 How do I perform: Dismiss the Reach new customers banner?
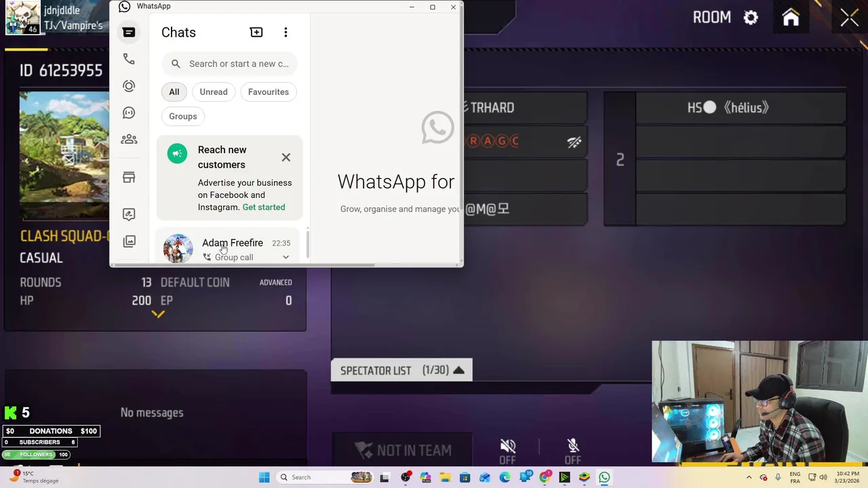286,157
